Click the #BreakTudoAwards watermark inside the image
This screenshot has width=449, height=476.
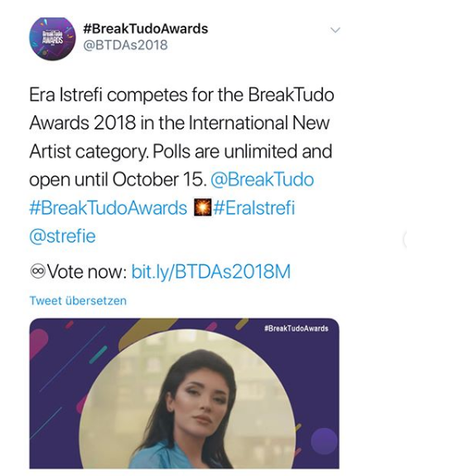[x=297, y=328]
